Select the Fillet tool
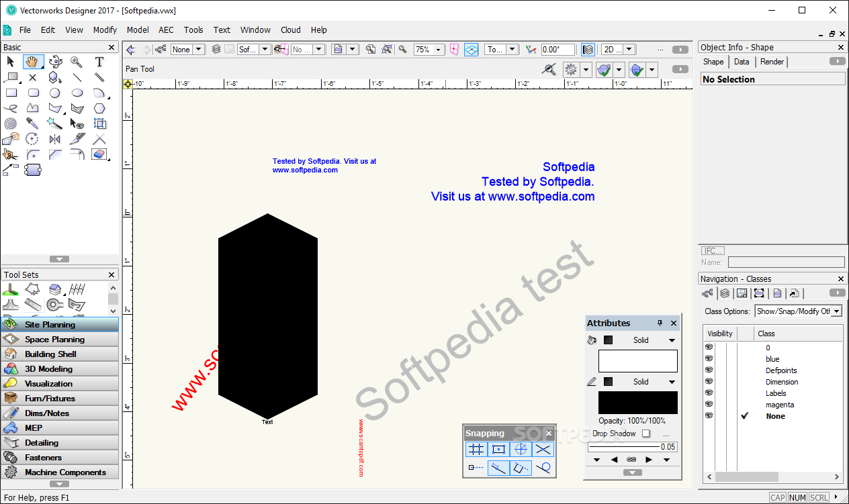Image resolution: width=849 pixels, height=504 pixels. pyautogui.click(x=33, y=154)
